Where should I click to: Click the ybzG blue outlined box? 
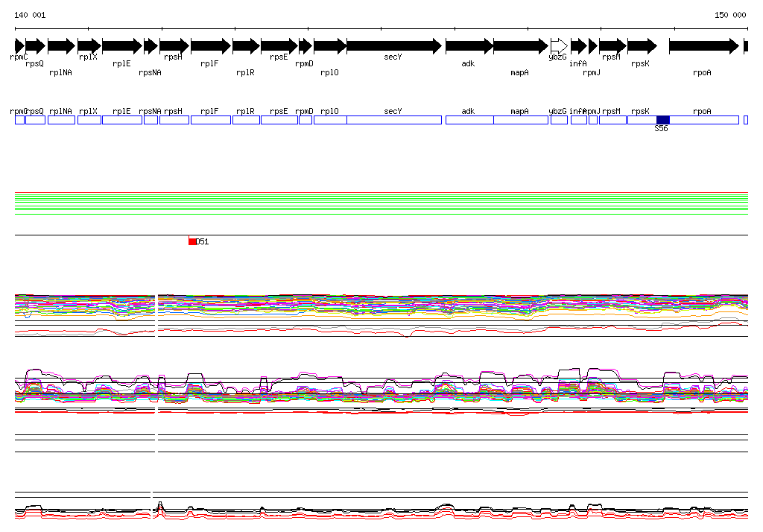[559, 120]
